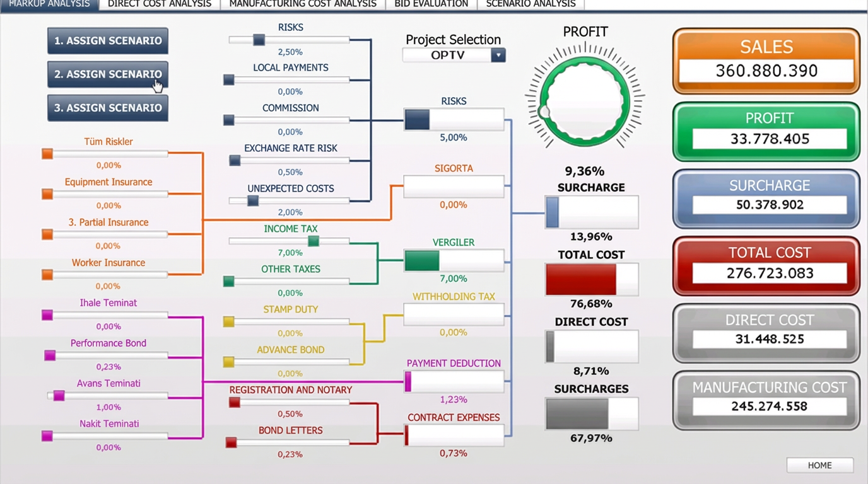Open the BID EVALUATION tab

[431, 4]
